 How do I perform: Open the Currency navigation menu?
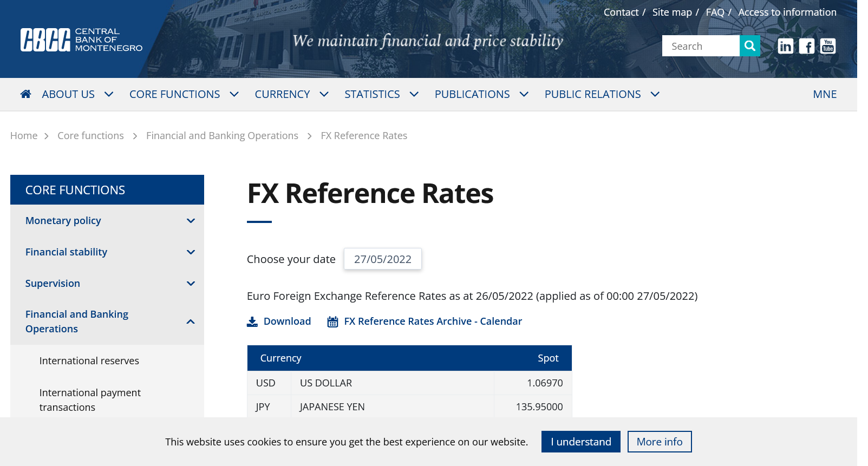click(291, 95)
